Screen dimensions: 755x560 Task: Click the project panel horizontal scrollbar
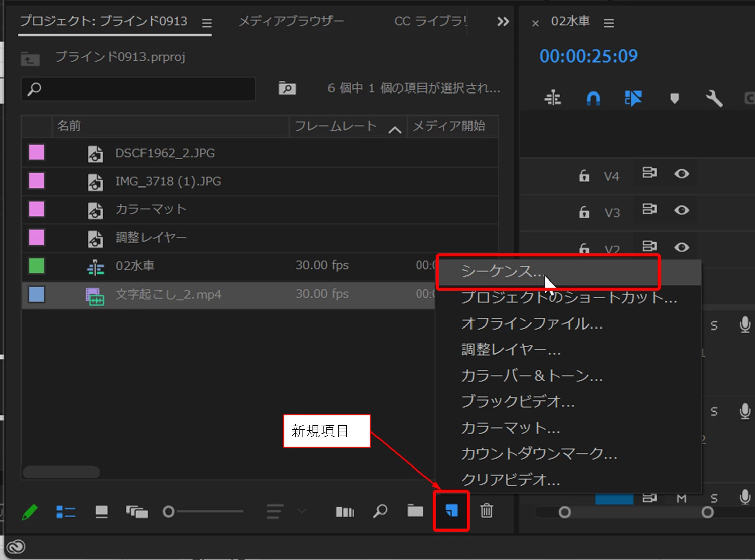[x=61, y=472]
